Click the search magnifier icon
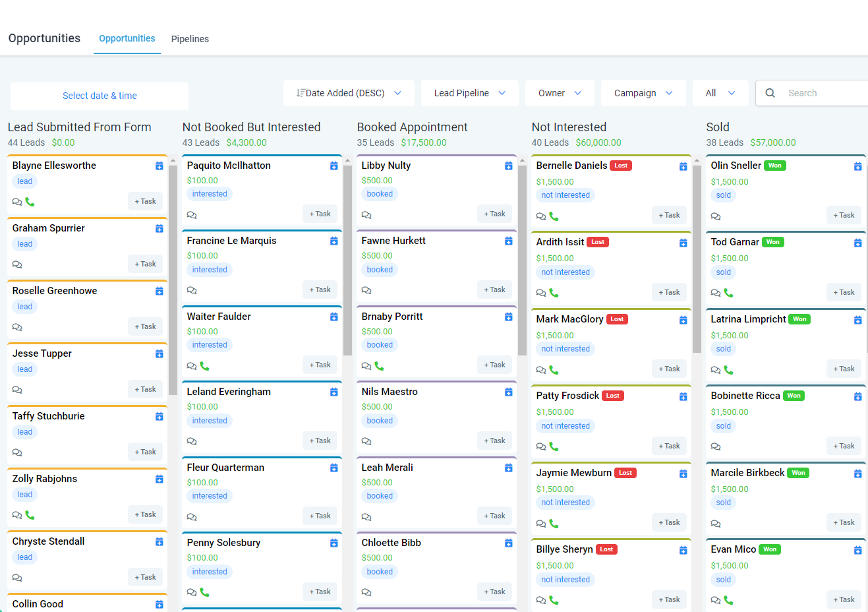 click(x=770, y=93)
